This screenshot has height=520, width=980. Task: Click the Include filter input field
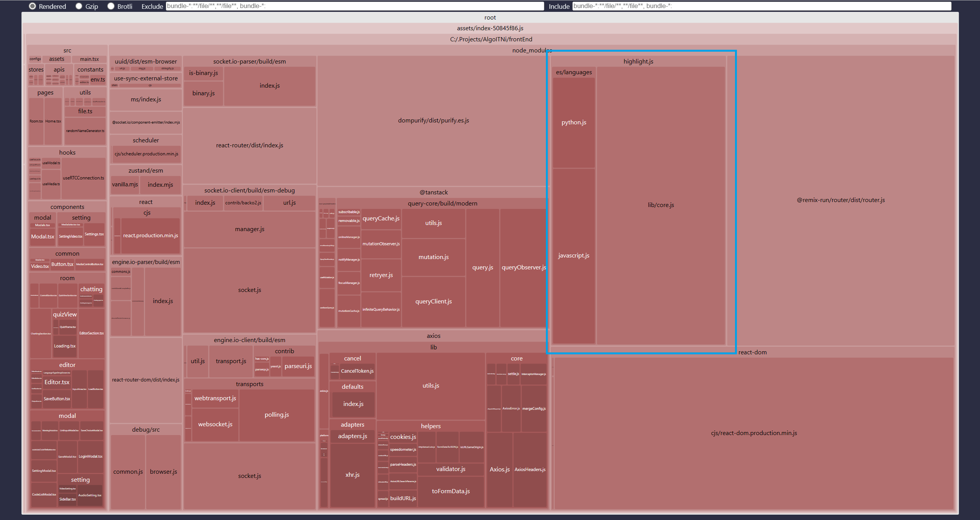[761, 6]
